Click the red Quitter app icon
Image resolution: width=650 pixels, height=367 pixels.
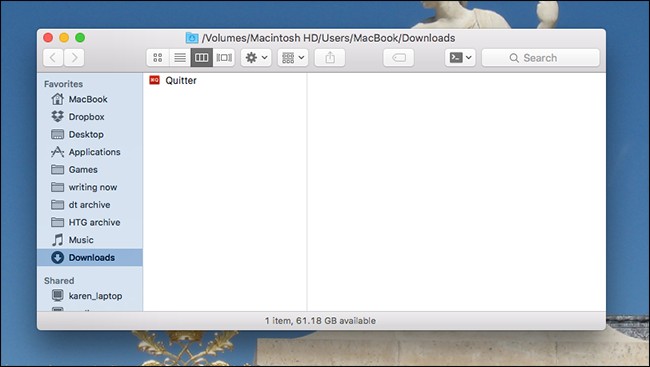click(155, 80)
